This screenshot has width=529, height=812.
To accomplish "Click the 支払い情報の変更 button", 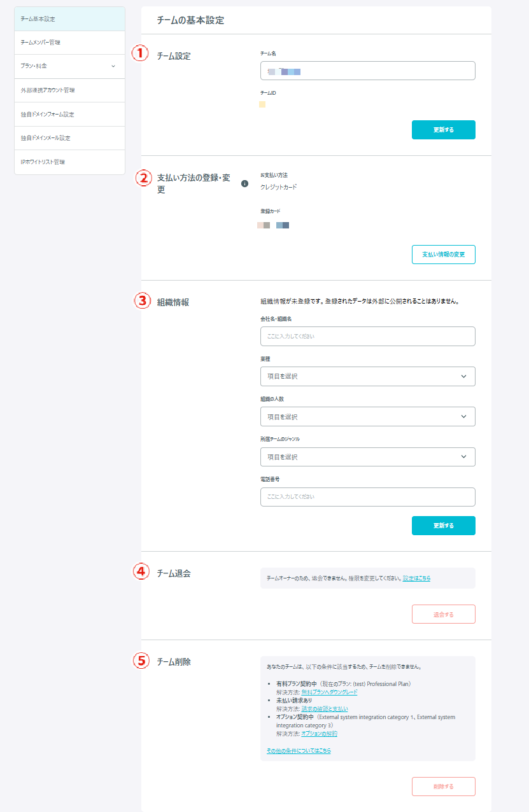I will 443,255.
